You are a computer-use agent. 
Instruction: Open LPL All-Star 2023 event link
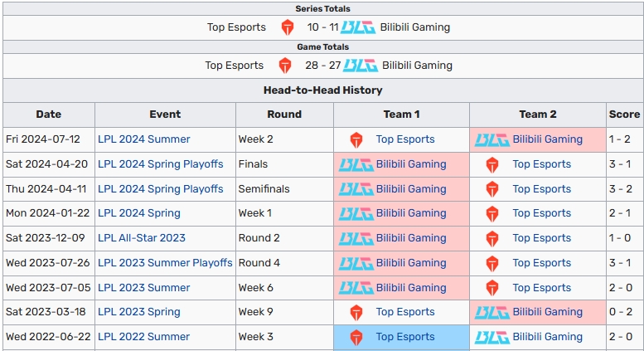point(142,238)
